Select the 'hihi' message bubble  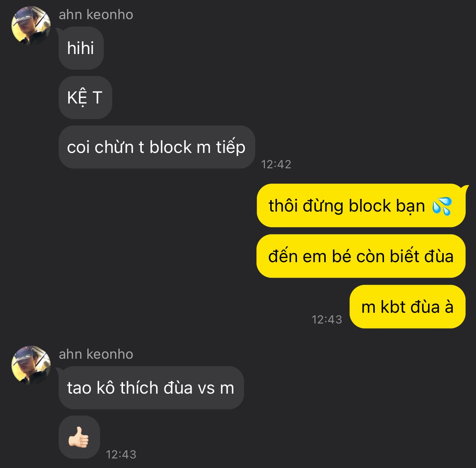81,48
